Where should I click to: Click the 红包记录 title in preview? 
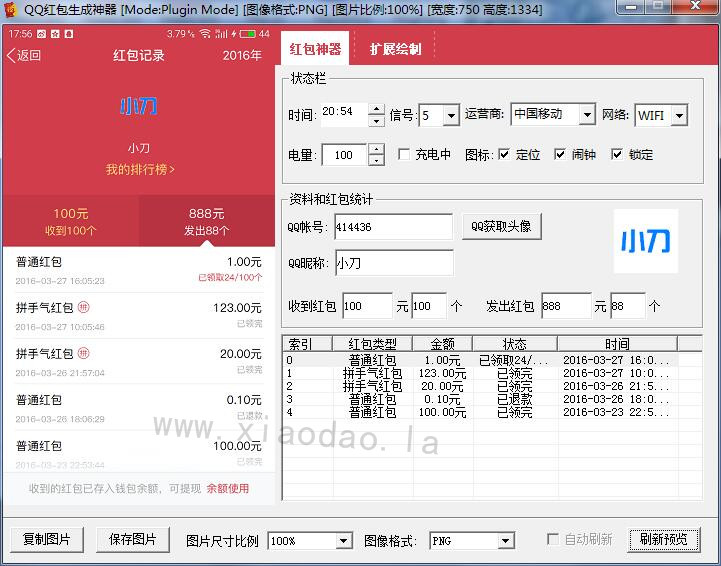tap(139, 55)
